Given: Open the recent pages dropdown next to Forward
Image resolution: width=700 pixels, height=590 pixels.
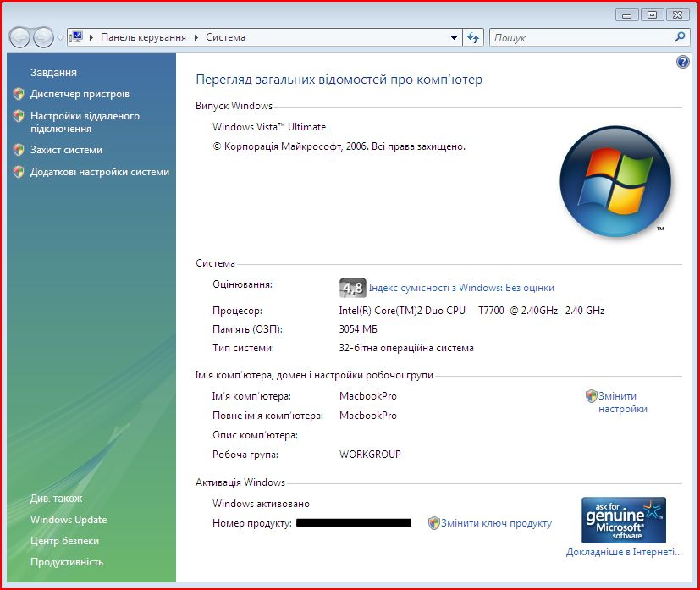Looking at the screenshot, I should coord(60,38).
